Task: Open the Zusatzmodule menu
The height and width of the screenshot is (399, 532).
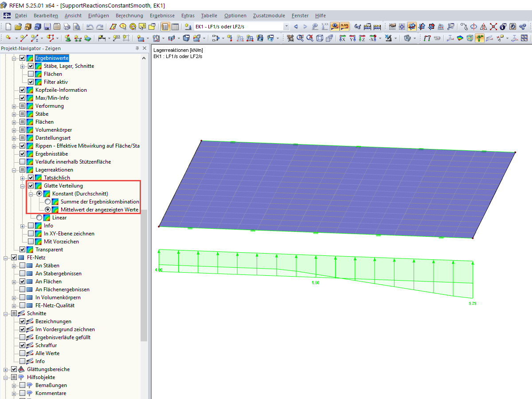Action: [x=269, y=16]
